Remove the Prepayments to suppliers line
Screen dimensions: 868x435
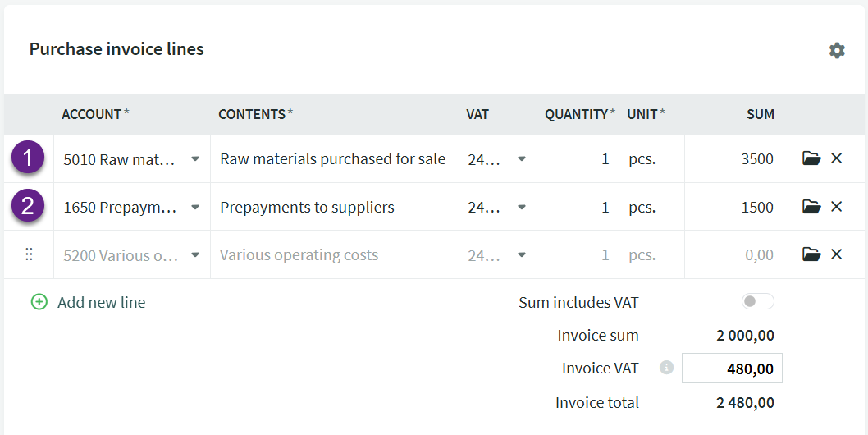pos(837,207)
